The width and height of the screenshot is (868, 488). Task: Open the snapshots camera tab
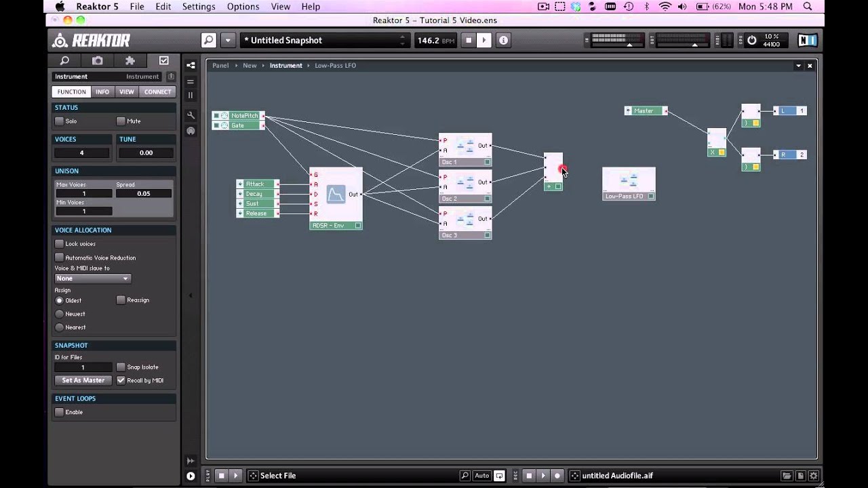[x=98, y=60]
